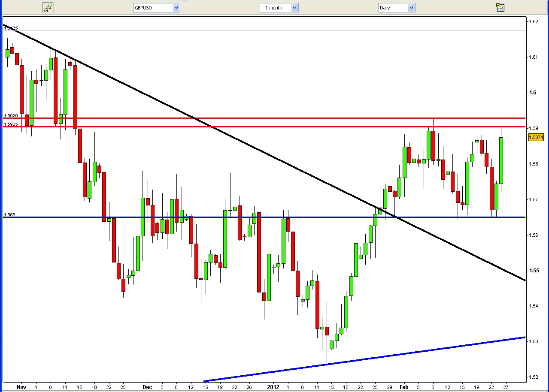Open the GBPUSD currency pair dropdown
This screenshot has width=549, height=392.
tap(156, 8)
